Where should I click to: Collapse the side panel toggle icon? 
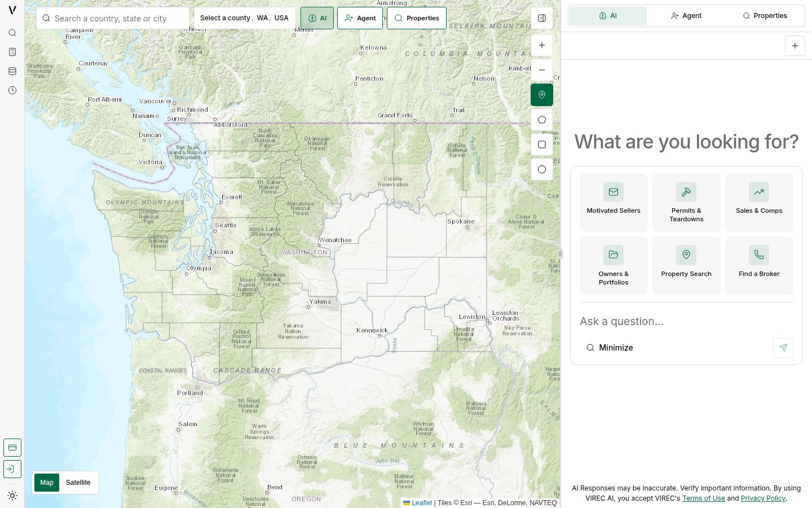[542, 18]
